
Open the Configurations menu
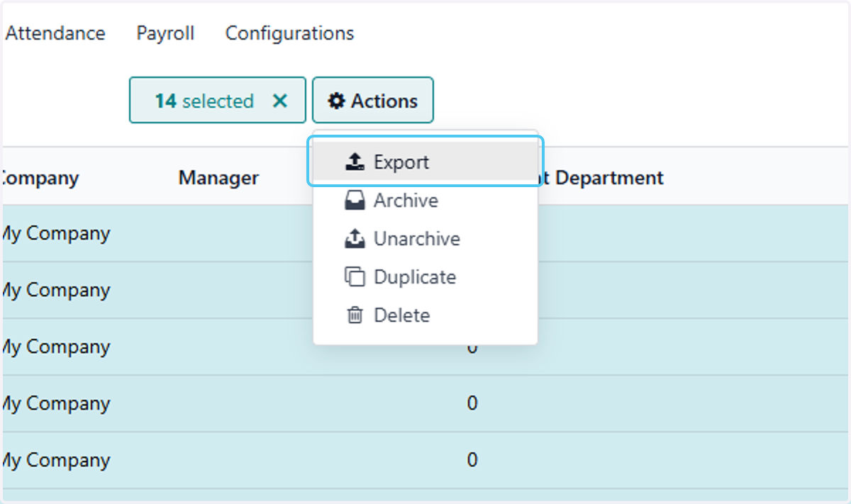tap(289, 33)
